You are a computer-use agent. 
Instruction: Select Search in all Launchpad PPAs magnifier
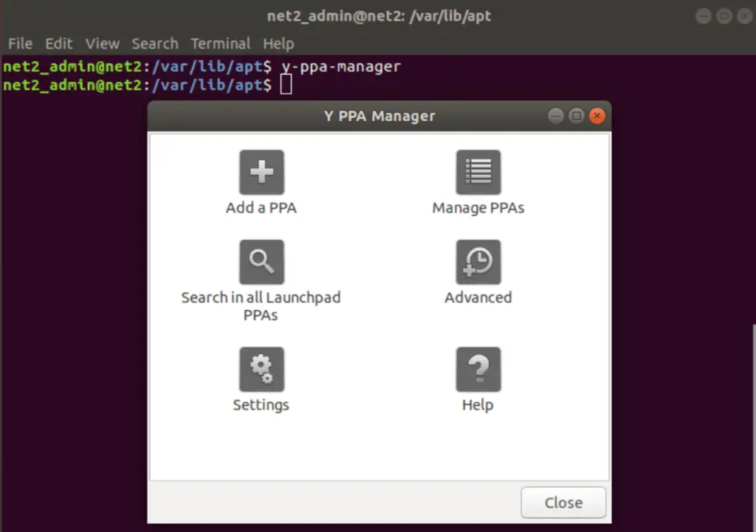(261, 262)
